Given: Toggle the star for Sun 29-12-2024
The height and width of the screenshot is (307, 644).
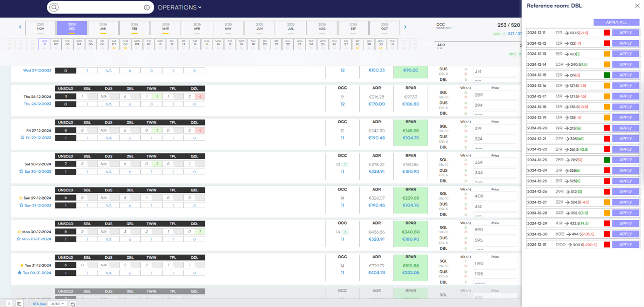Looking at the screenshot, I should tap(21, 198).
